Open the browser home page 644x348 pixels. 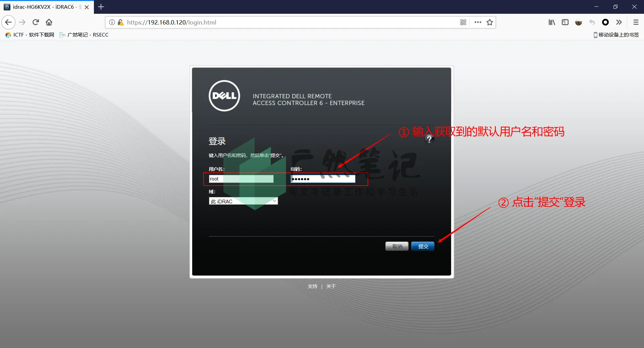(x=49, y=22)
